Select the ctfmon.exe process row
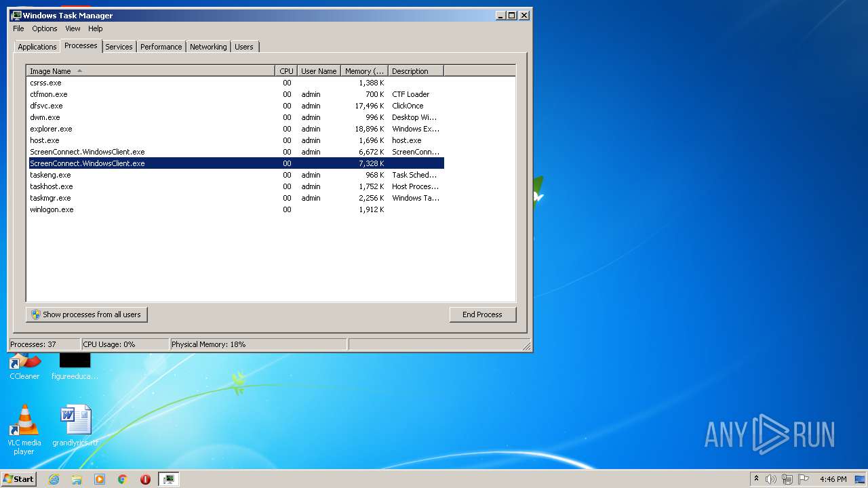868x488 pixels. click(x=235, y=94)
